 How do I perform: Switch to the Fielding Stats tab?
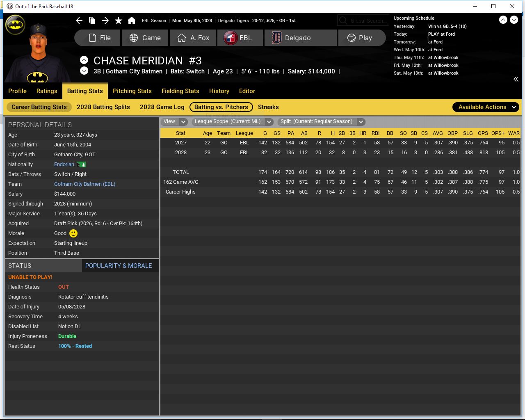180,91
